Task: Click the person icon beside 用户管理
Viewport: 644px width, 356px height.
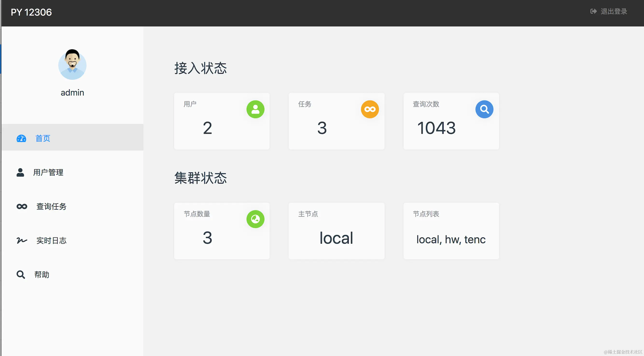Action: (x=20, y=172)
